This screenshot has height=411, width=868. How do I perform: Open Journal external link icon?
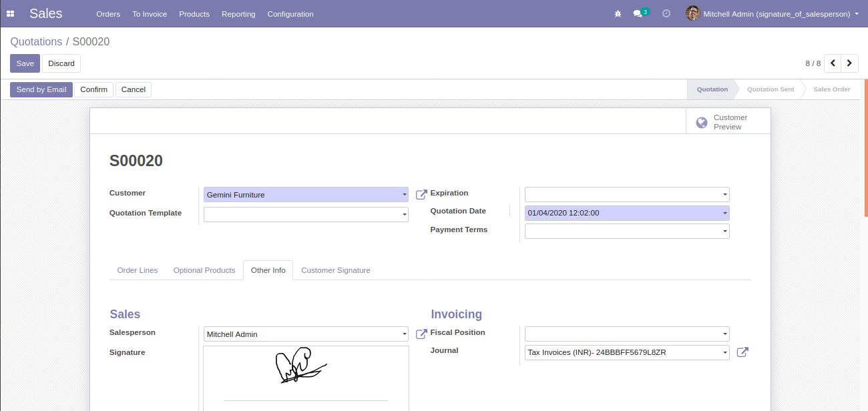[x=742, y=352]
